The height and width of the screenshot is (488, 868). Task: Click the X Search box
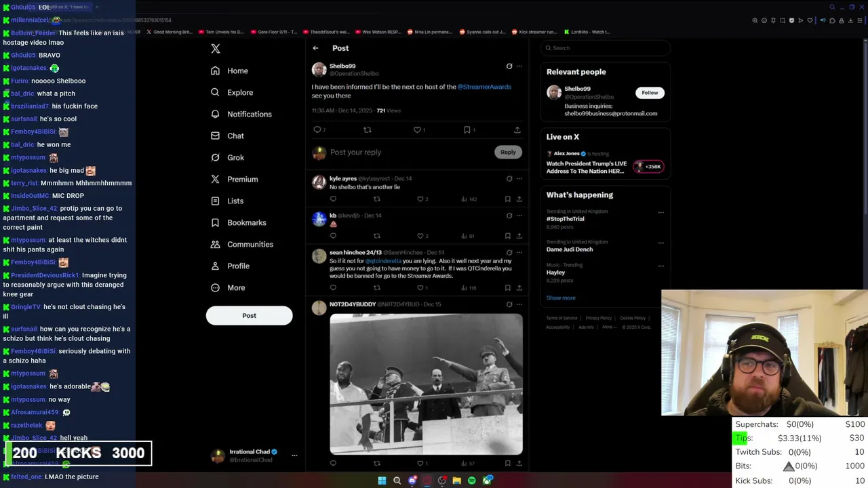pos(605,48)
